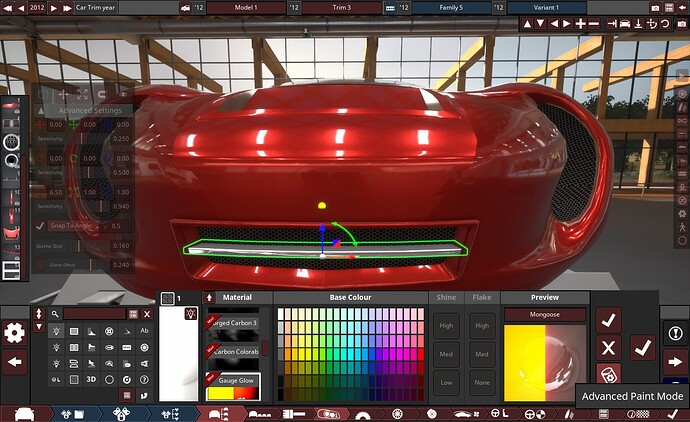This screenshot has height=422, width=690.
Task: Set Shine to High
Action: [447, 326]
